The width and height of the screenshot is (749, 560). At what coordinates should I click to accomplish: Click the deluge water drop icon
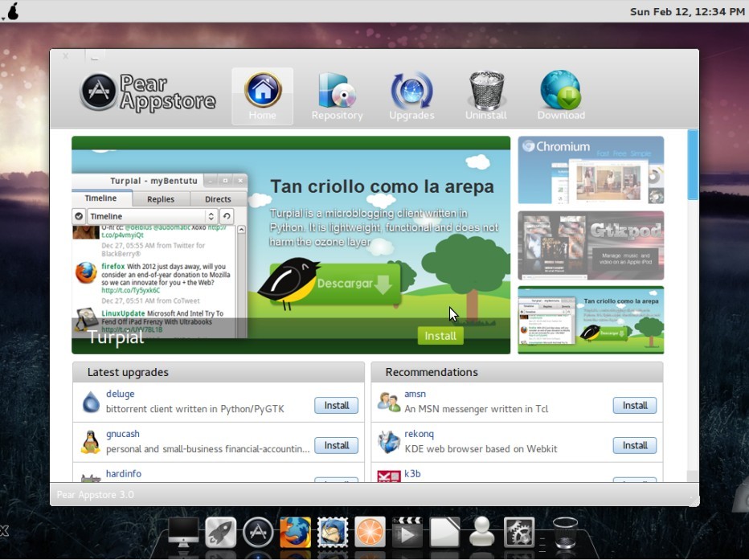pos(90,402)
